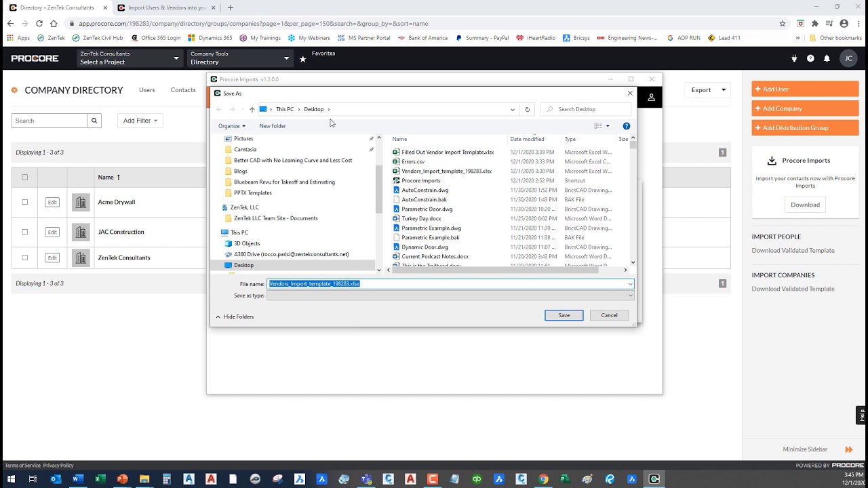Viewport: 868px width, 488px height.
Task: Check the JAC Construction row checkbox
Action: tap(25, 232)
